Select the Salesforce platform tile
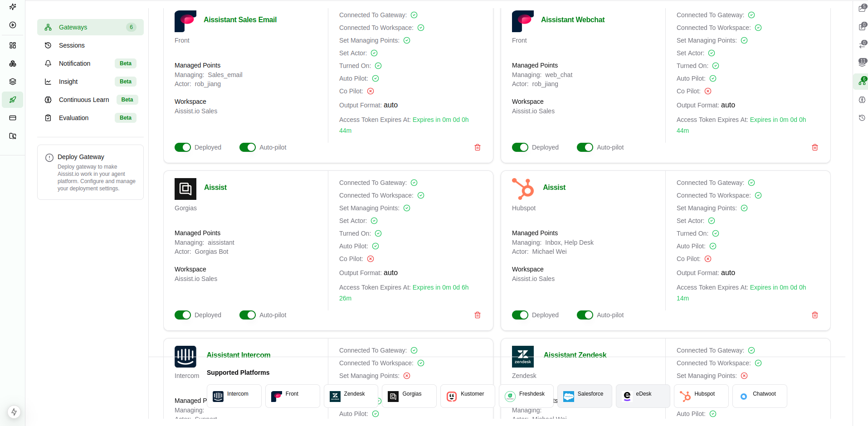 (585, 396)
